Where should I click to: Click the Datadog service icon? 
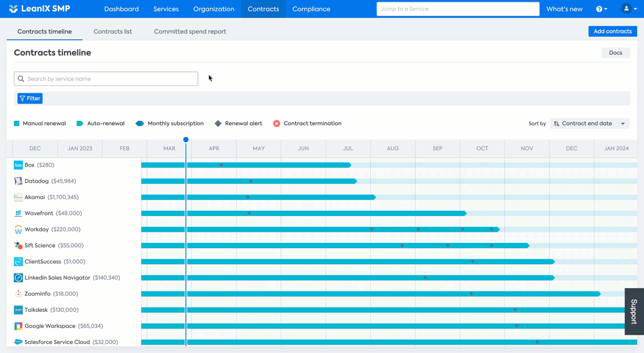coord(18,181)
